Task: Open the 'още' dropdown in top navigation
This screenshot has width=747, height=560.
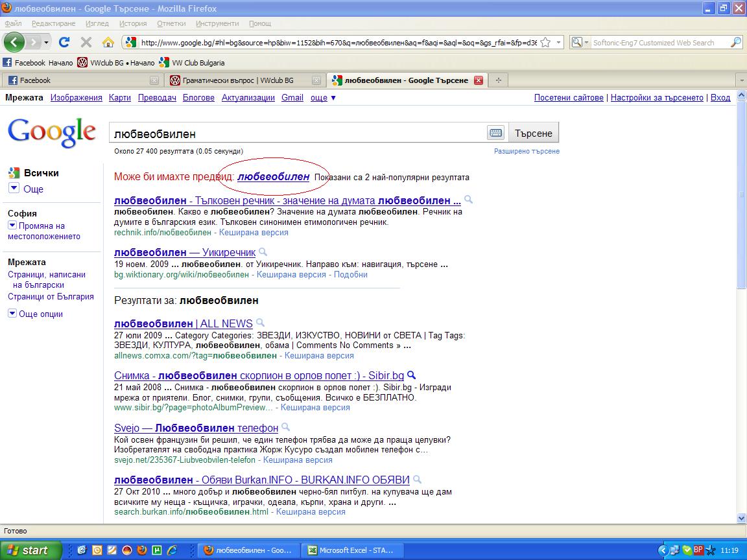Action: coord(323,98)
